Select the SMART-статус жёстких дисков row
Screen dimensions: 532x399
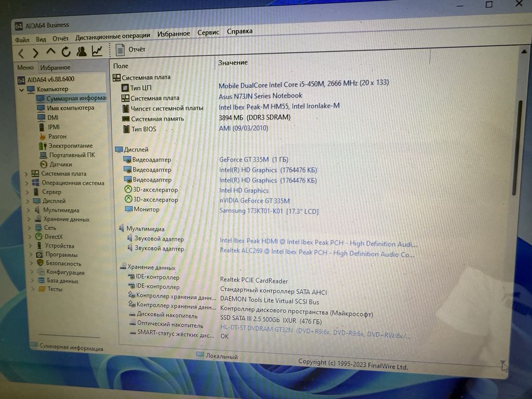click(x=179, y=335)
